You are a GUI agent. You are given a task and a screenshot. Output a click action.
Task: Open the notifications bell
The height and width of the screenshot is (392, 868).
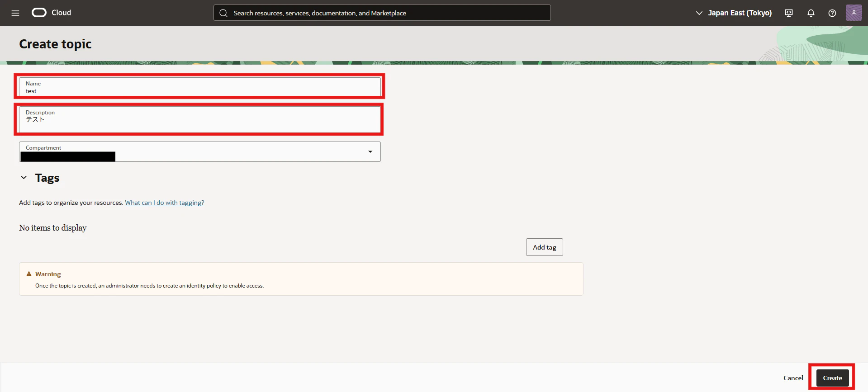pyautogui.click(x=811, y=13)
